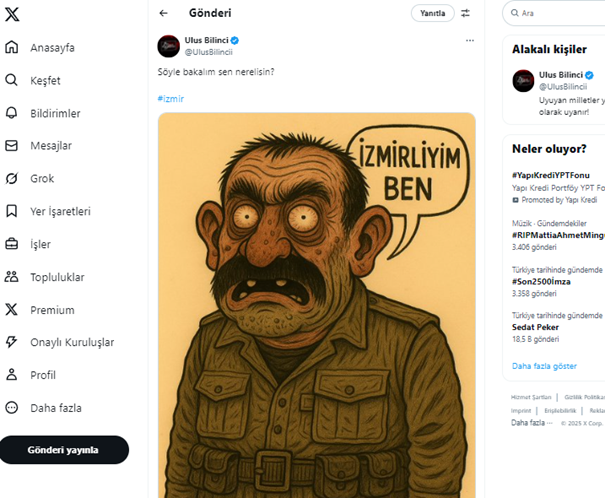Click the Topluluklar people icon
The image size is (605, 498).
12,277
